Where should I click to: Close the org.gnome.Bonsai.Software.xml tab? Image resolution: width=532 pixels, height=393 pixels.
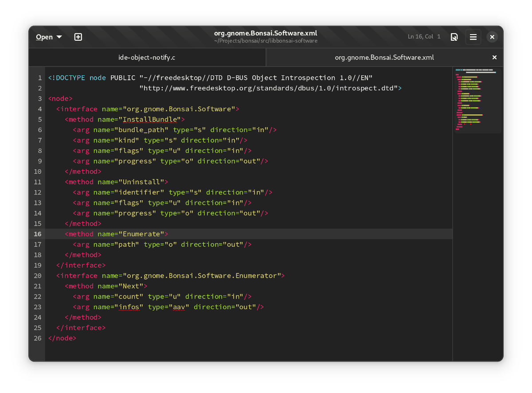(x=494, y=58)
